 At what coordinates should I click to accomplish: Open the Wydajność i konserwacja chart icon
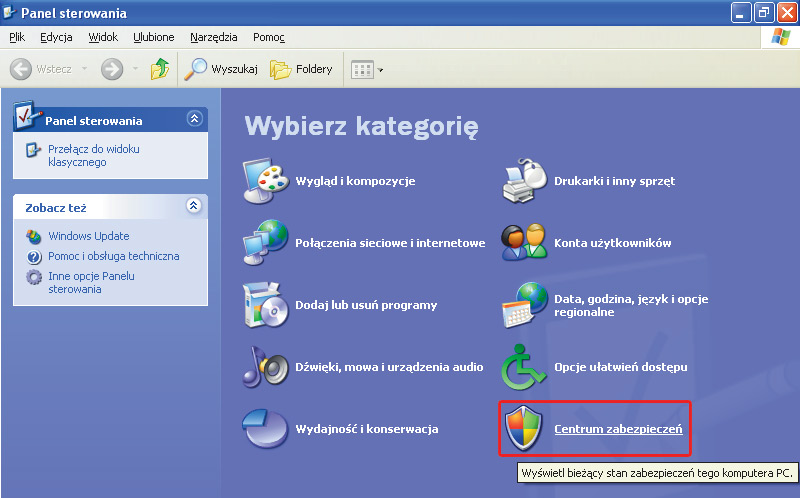[265, 429]
